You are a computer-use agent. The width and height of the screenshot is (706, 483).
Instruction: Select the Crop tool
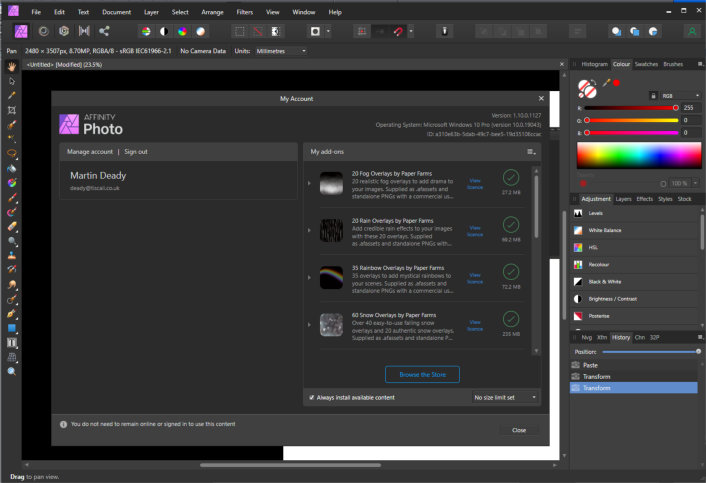point(12,110)
